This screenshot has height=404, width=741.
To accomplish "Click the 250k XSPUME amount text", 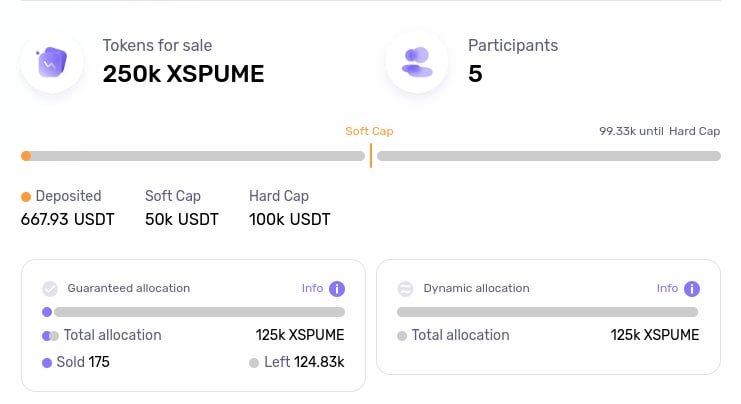I will [x=184, y=74].
